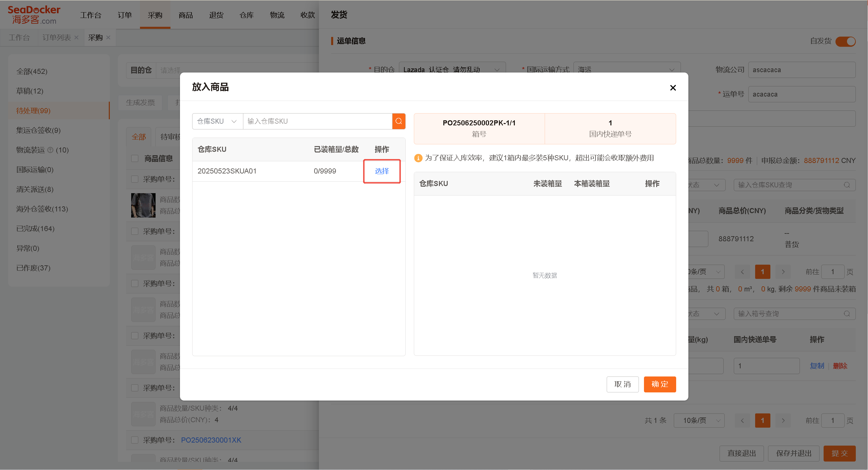Image resolution: width=868 pixels, height=470 pixels.
Task: Click the 保存并退出 button
Action: point(794,453)
